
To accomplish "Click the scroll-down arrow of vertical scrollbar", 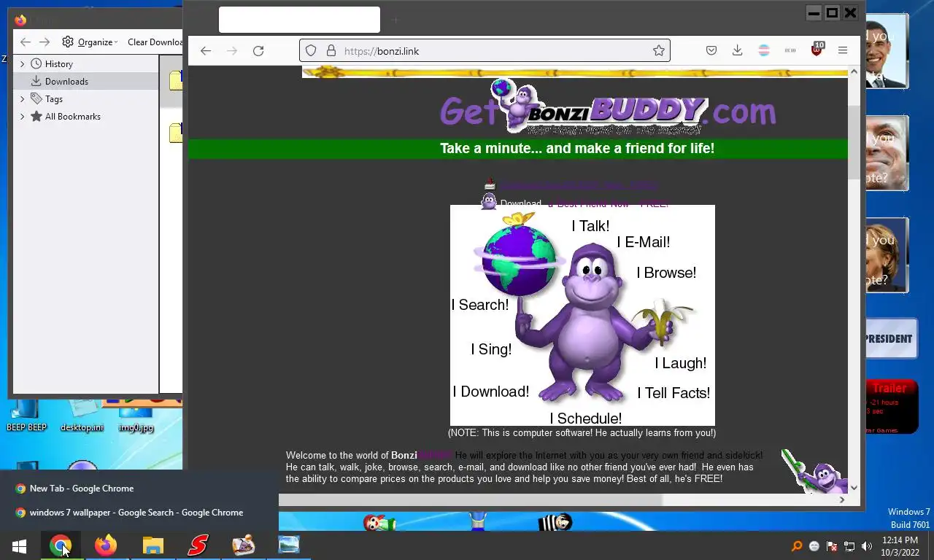I will coord(854,487).
